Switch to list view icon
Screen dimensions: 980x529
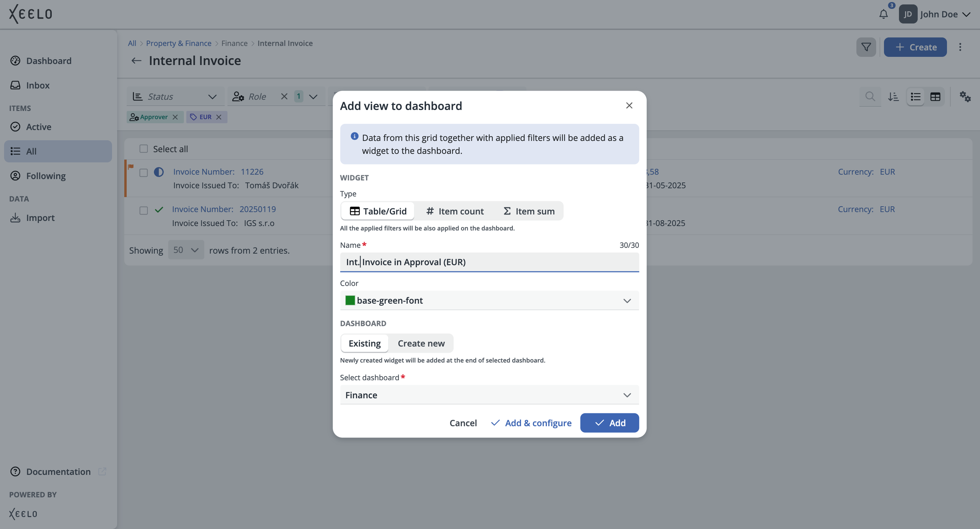(x=915, y=97)
